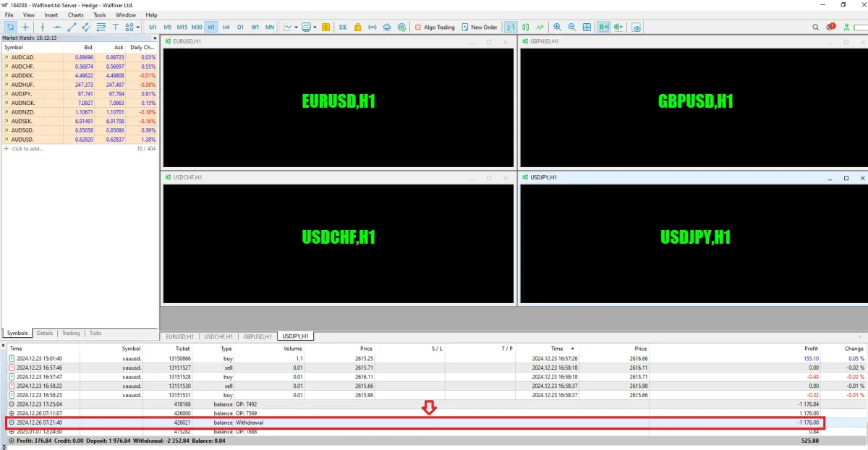This screenshot has height=450, width=868.
Task: Sort history by Ticket column header
Action: pyautogui.click(x=182, y=349)
